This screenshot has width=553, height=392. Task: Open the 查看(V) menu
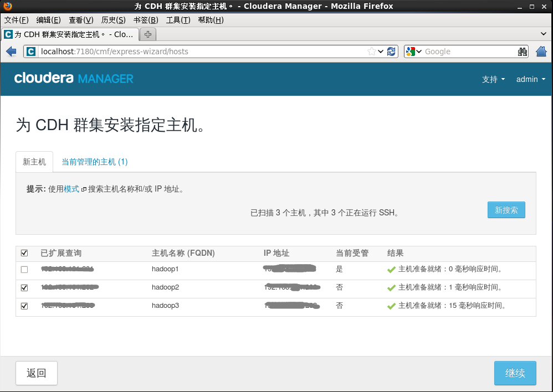coord(81,20)
